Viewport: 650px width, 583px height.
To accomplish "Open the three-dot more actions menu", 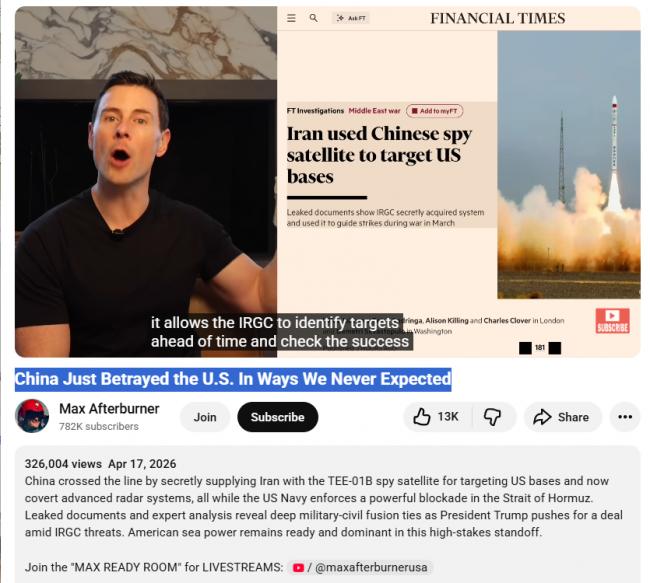I will (625, 417).
